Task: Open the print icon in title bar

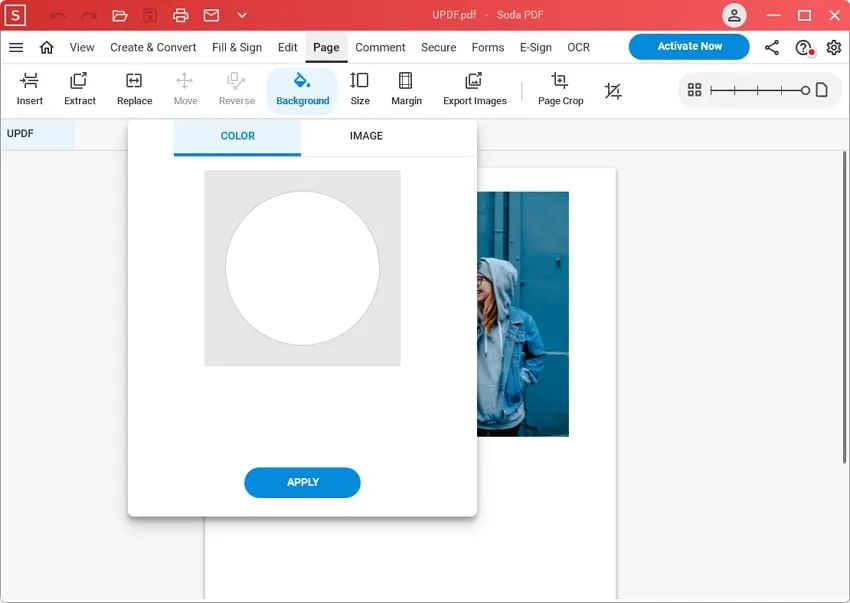Action: tap(180, 15)
